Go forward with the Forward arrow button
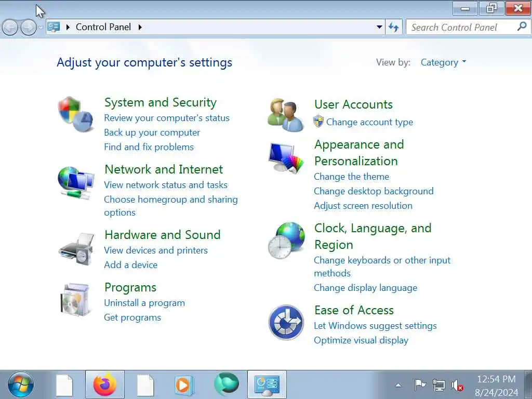The image size is (532, 399). (29, 27)
